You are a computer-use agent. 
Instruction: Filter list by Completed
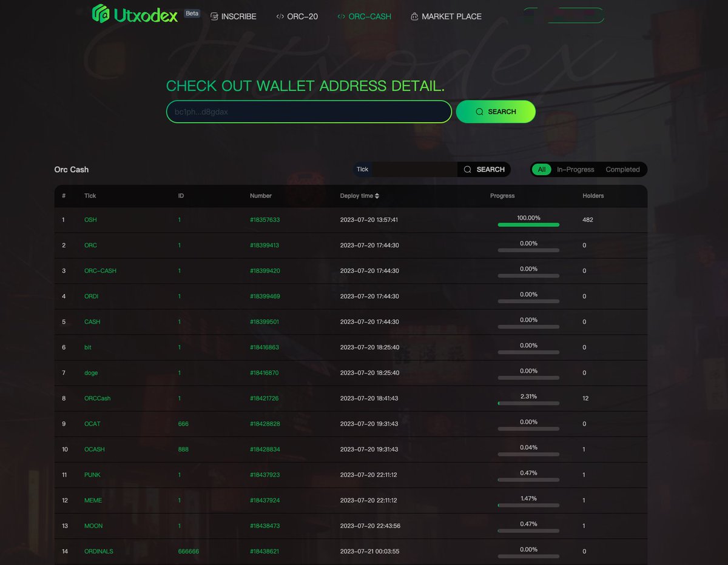click(622, 169)
